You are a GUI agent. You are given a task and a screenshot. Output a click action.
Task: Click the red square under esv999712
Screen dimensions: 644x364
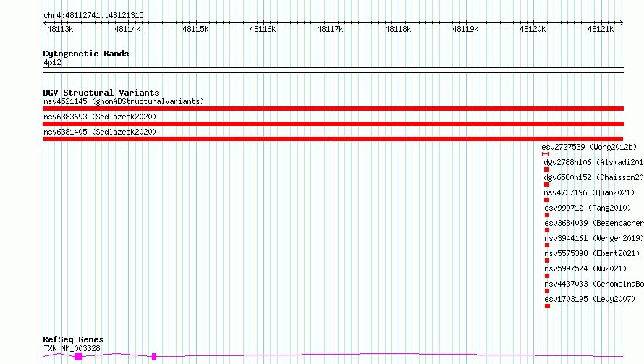click(x=547, y=215)
